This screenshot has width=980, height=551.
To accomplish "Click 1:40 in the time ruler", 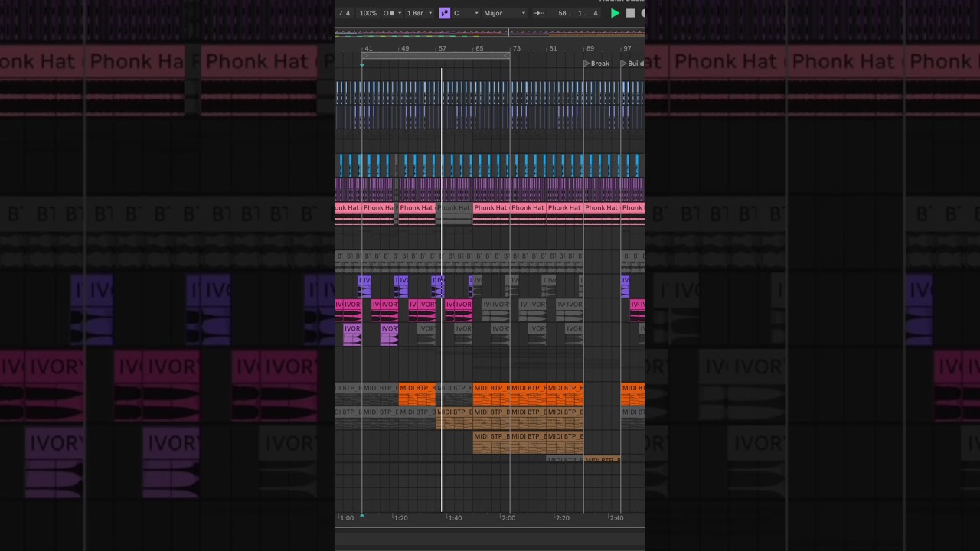I will [x=455, y=518].
